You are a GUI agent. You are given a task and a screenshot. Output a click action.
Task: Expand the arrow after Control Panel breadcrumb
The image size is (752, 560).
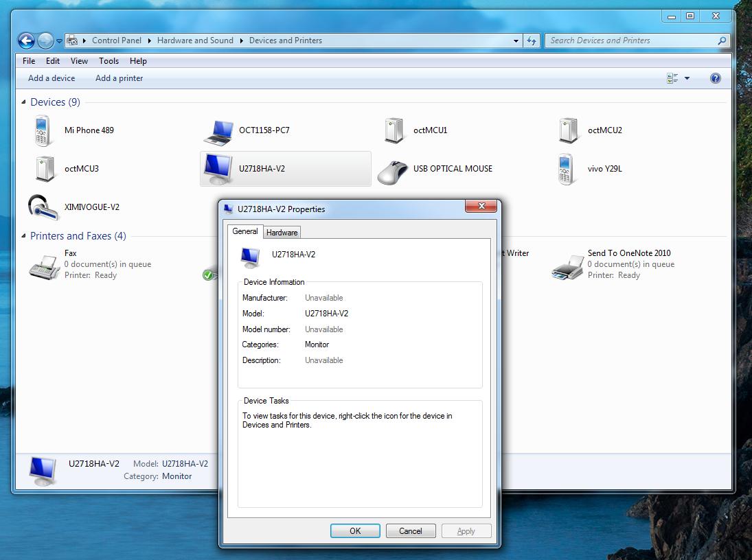[149, 40]
